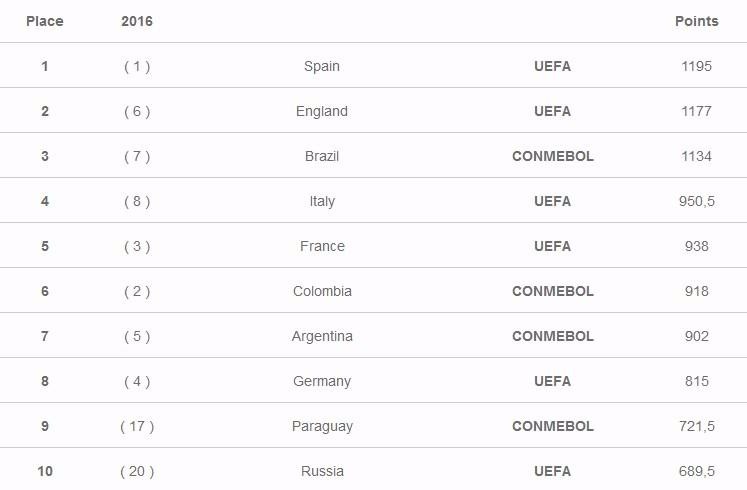Select Russia in the tenth row
This screenshot has width=747, height=490.
322,471
